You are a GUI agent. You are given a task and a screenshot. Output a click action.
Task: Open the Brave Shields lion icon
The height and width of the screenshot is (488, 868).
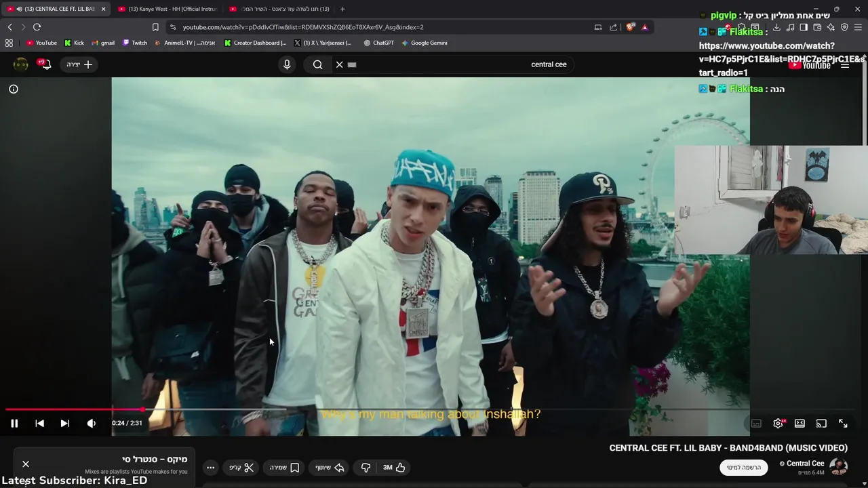630,27
